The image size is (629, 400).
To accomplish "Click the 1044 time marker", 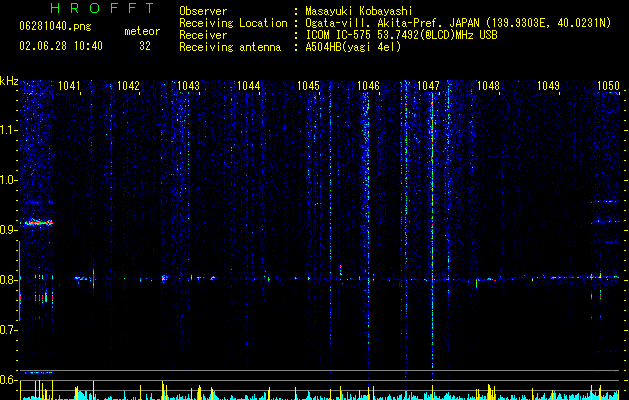I will coord(248,85).
